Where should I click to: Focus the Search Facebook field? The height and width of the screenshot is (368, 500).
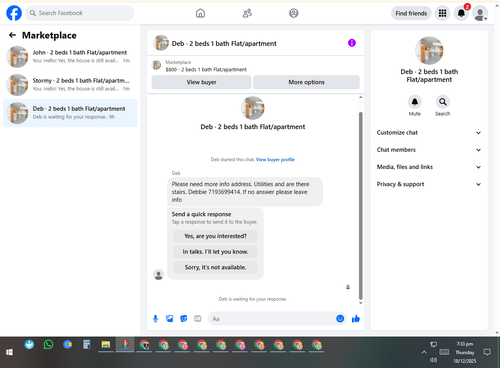click(80, 13)
